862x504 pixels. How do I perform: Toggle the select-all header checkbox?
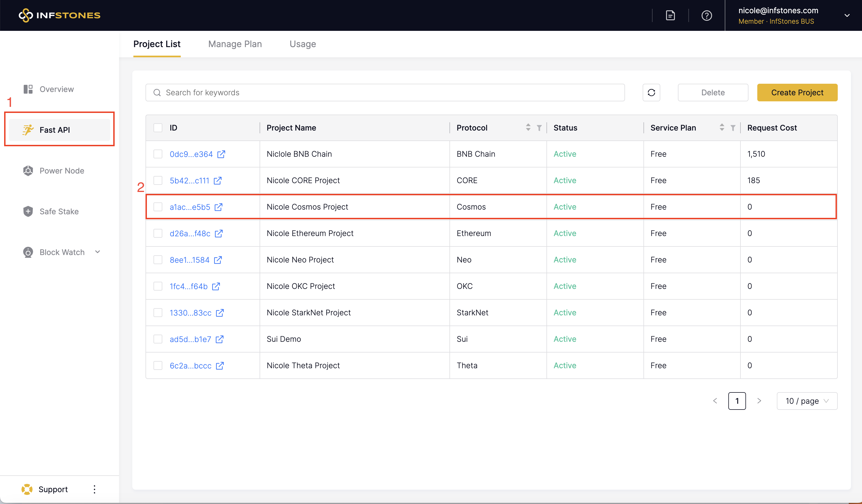pos(158,128)
